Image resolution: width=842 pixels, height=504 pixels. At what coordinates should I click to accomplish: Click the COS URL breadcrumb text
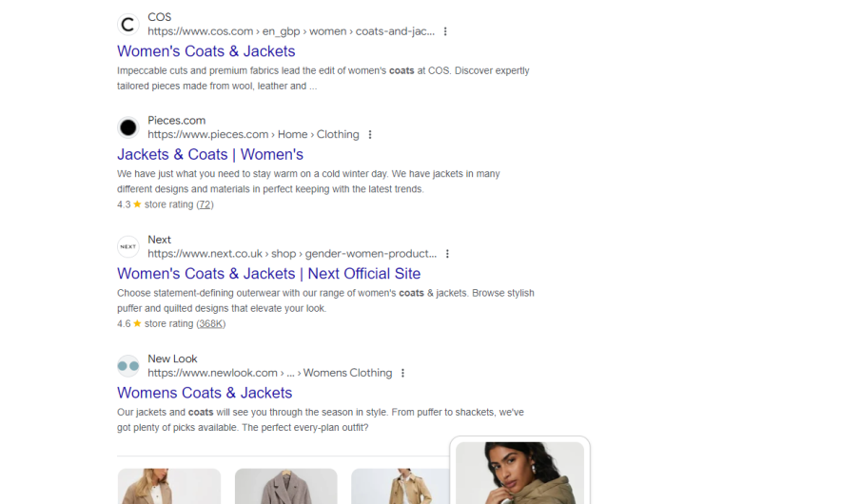point(291,31)
